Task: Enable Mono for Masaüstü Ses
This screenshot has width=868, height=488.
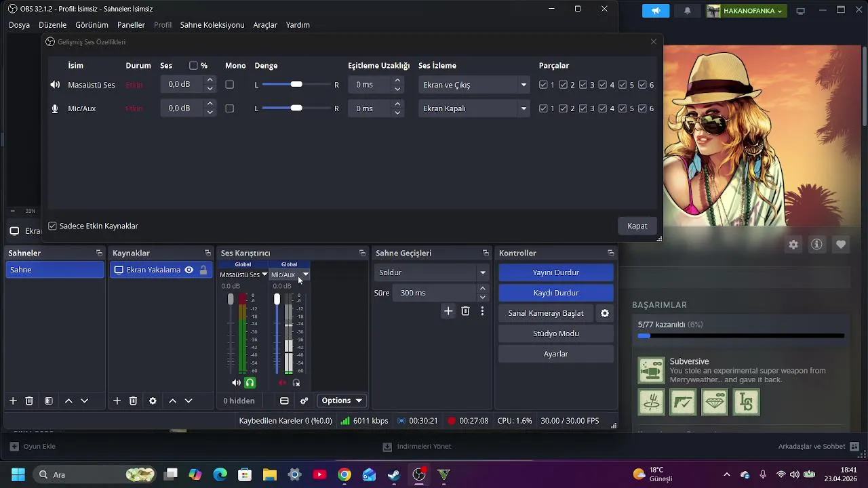Action: click(x=229, y=85)
